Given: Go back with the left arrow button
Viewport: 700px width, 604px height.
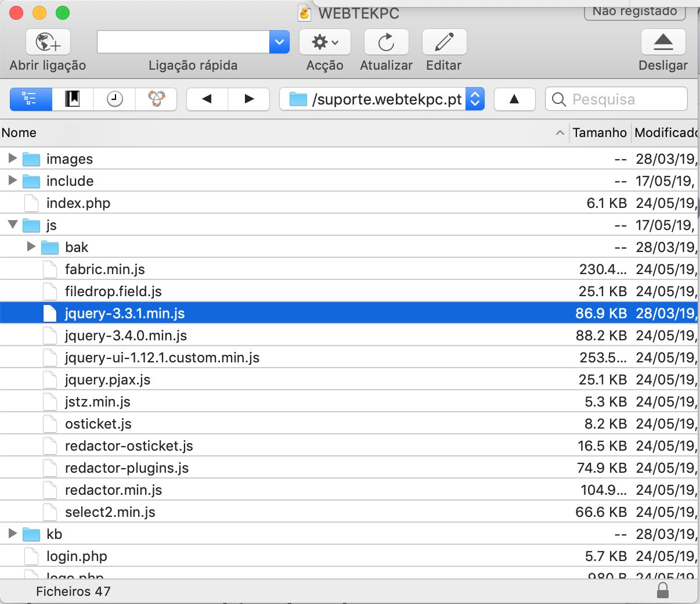Looking at the screenshot, I should click(207, 99).
